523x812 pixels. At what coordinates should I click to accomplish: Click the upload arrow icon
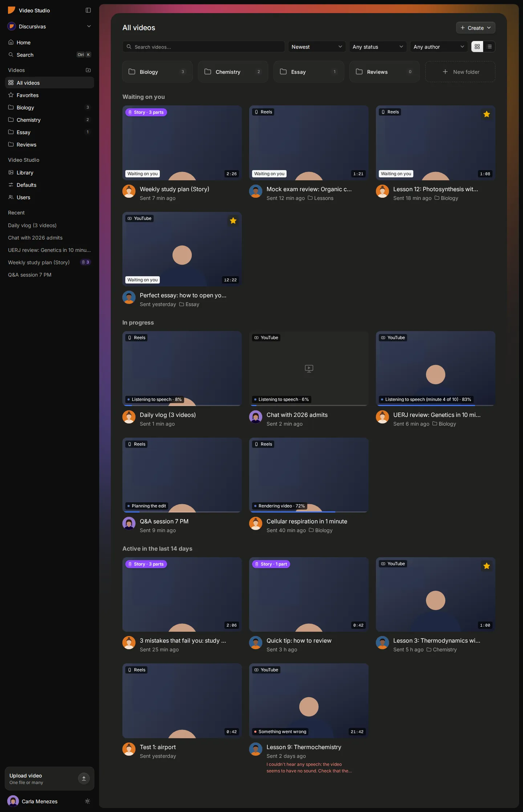click(84, 778)
